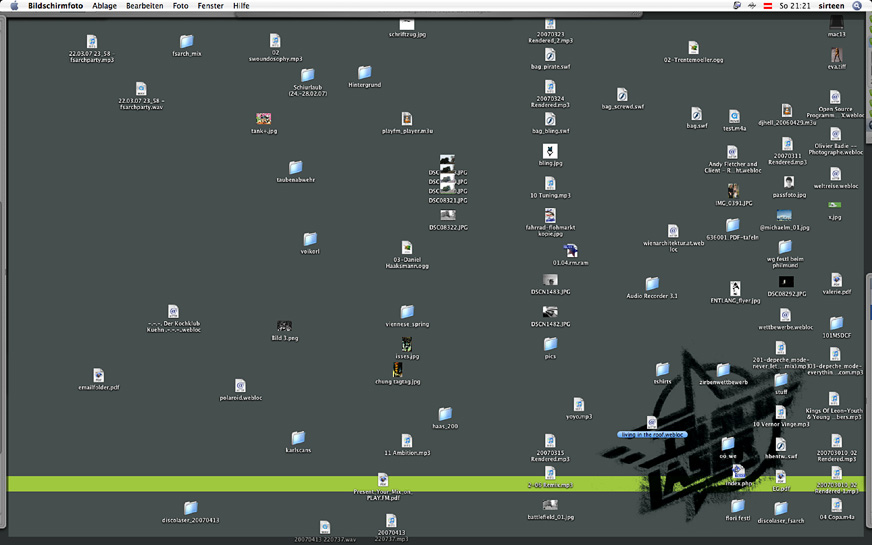
Task: Open the Fenster menu in menu bar
Action: 210,6
